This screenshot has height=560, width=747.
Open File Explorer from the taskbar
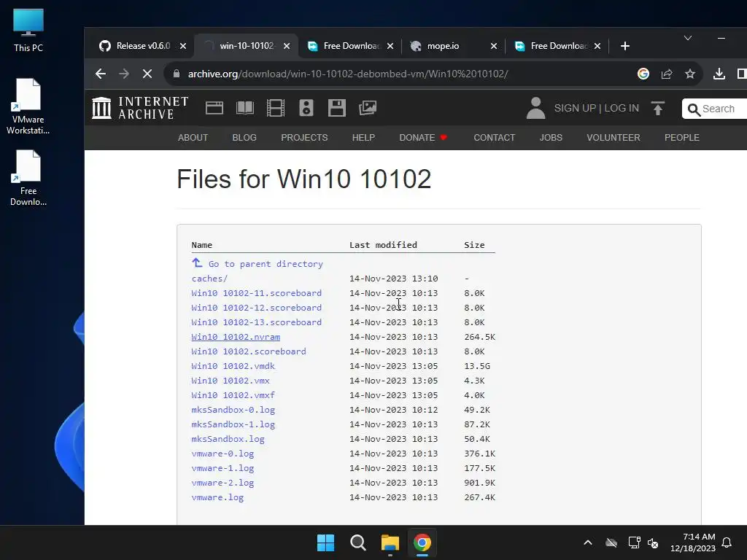[x=390, y=542]
